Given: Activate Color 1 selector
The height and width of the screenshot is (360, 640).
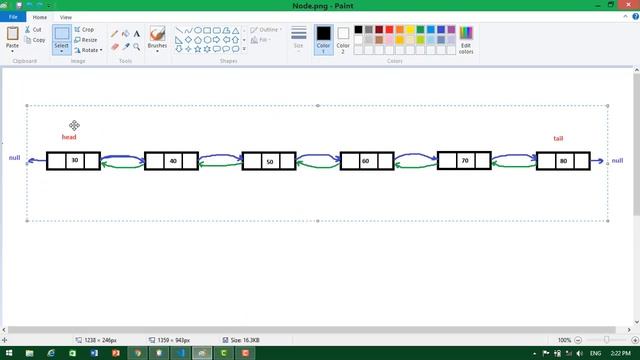Looking at the screenshot, I should [323, 40].
